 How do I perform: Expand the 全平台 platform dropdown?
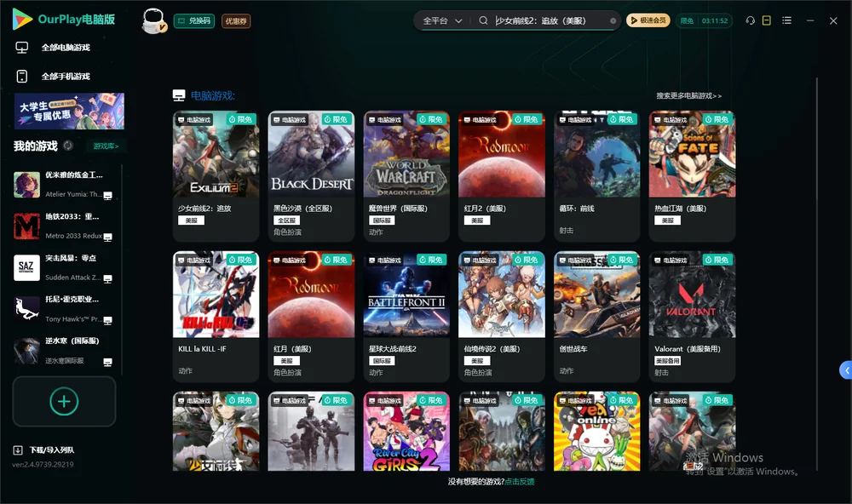442,20
